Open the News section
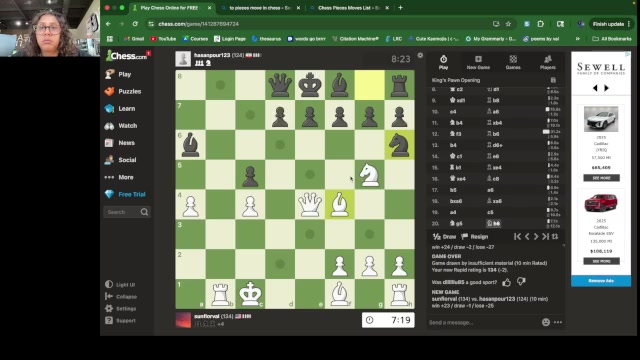640x360 pixels. click(x=120, y=143)
